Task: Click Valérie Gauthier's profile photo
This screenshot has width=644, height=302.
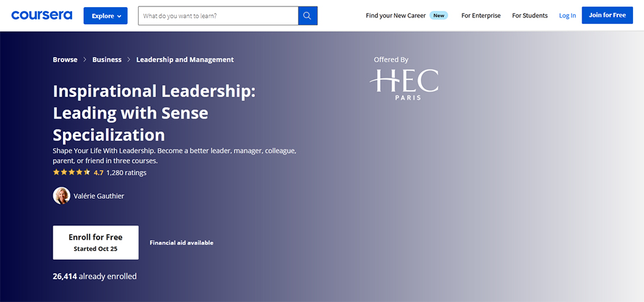Action: tap(62, 196)
